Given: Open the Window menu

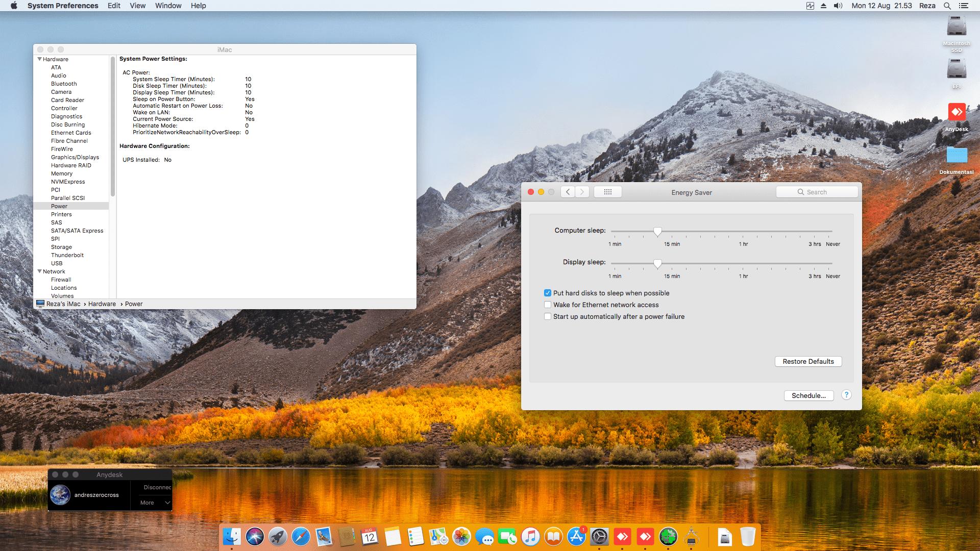Looking at the screenshot, I should 168,6.
